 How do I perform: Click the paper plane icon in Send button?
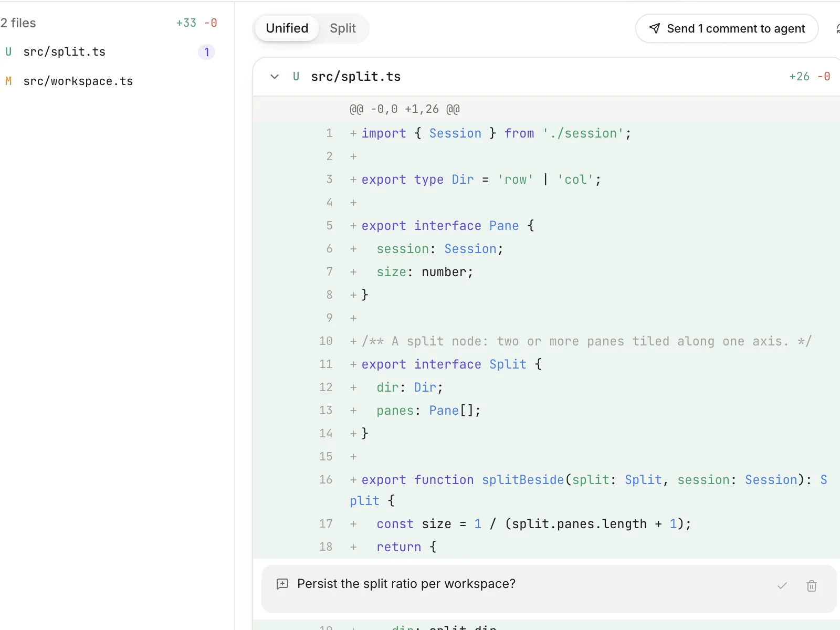pyautogui.click(x=655, y=28)
